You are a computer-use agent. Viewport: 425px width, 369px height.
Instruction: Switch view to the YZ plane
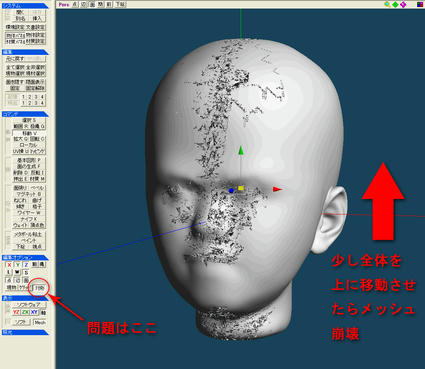pos(16,312)
